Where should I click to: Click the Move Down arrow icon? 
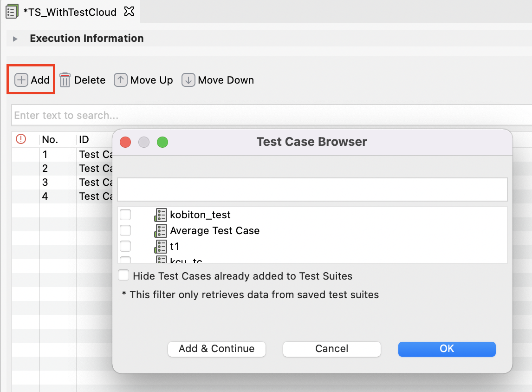tap(188, 80)
